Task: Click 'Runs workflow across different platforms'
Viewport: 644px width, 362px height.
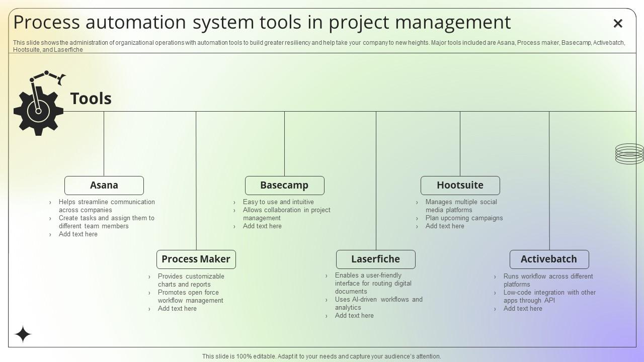Action: (548, 281)
